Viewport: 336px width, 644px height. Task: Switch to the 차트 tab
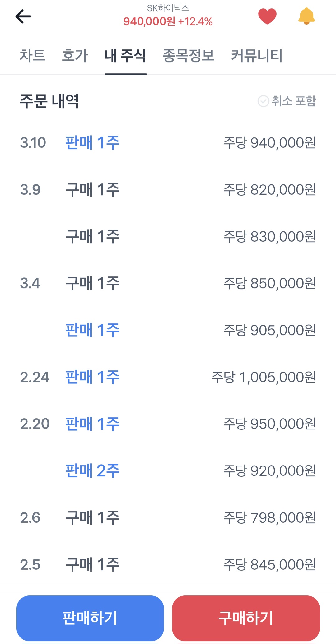click(x=32, y=56)
